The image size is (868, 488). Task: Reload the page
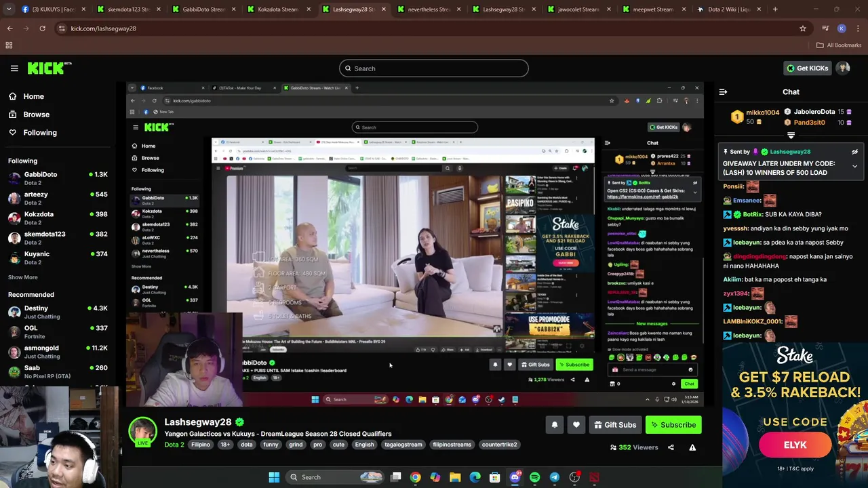[42, 28]
